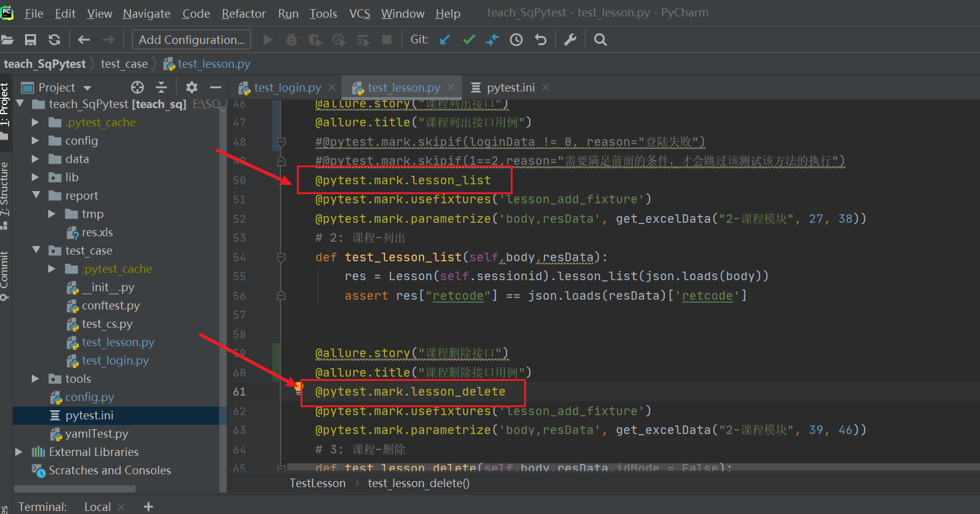This screenshot has width=980, height=514.
Task: Stop the running process square icon
Action: (x=386, y=40)
